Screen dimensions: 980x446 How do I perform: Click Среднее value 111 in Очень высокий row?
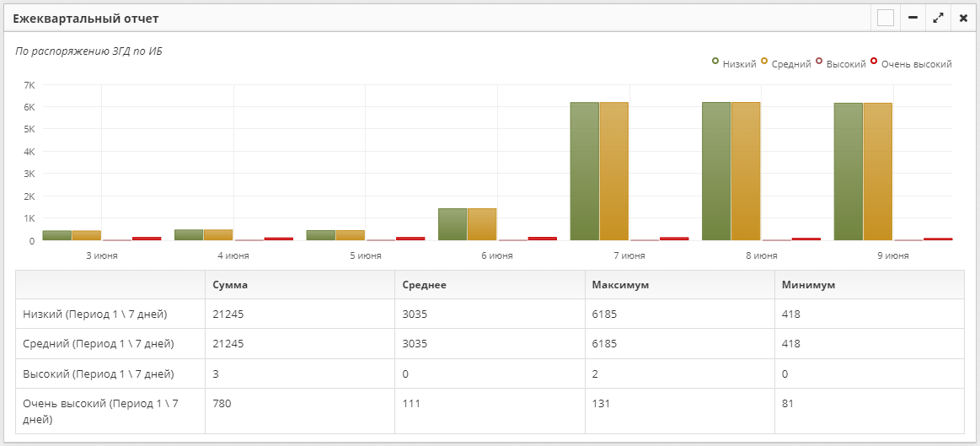coord(411,404)
